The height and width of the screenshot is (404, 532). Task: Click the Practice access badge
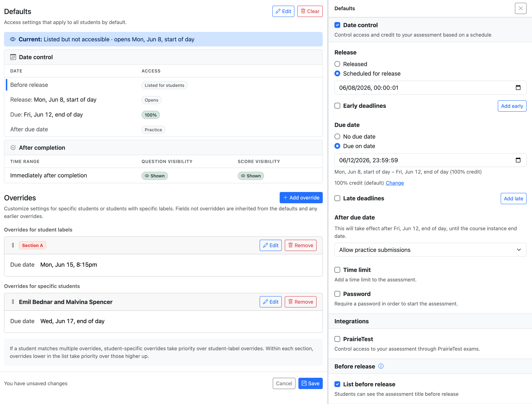click(x=153, y=130)
